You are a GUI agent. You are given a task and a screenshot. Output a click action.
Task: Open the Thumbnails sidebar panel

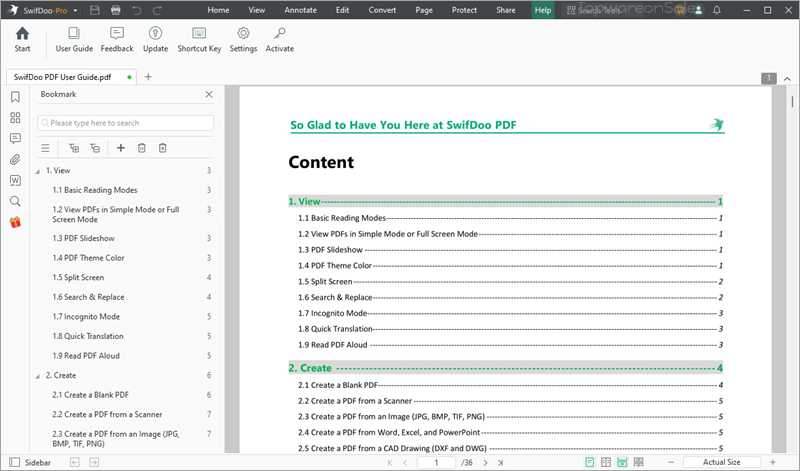(15, 118)
